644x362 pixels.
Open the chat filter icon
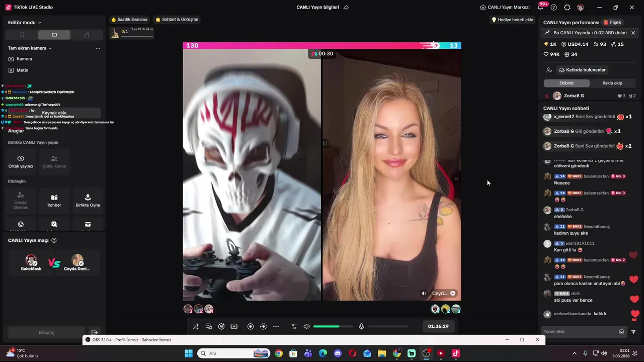pyautogui.click(x=633, y=332)
